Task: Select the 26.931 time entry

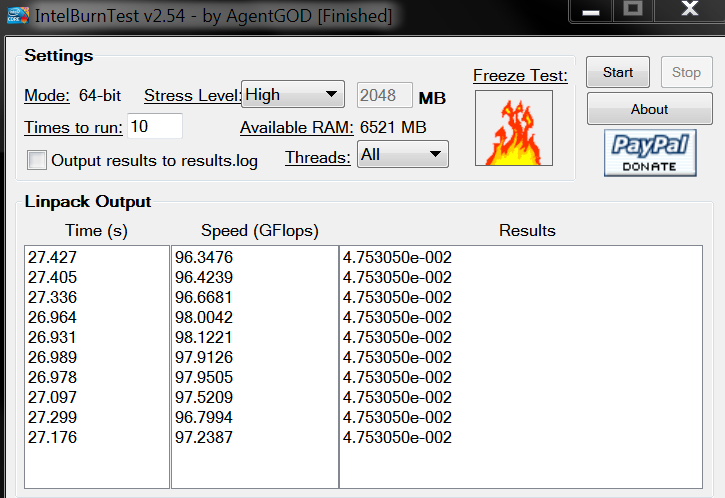Action: (53, 338)
